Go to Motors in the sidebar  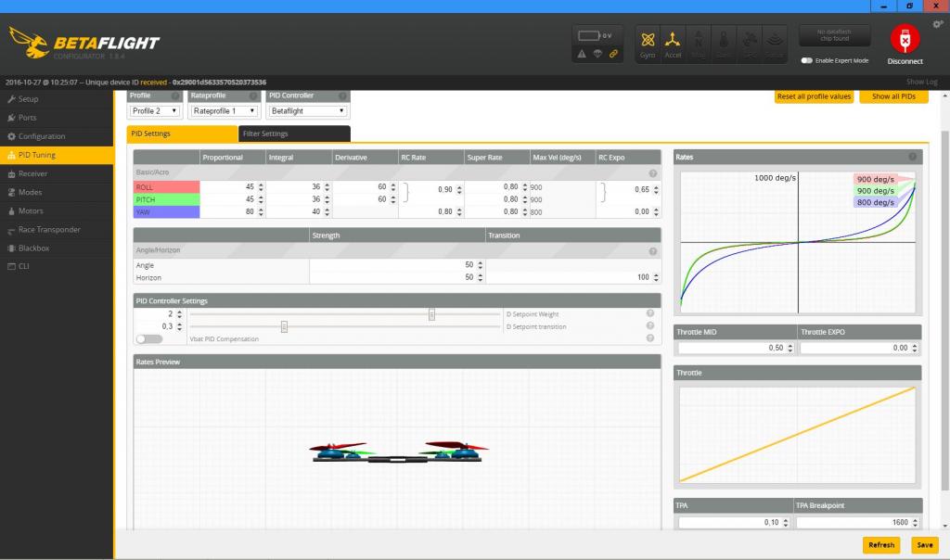pyautogui.click(x=31, y=210)
